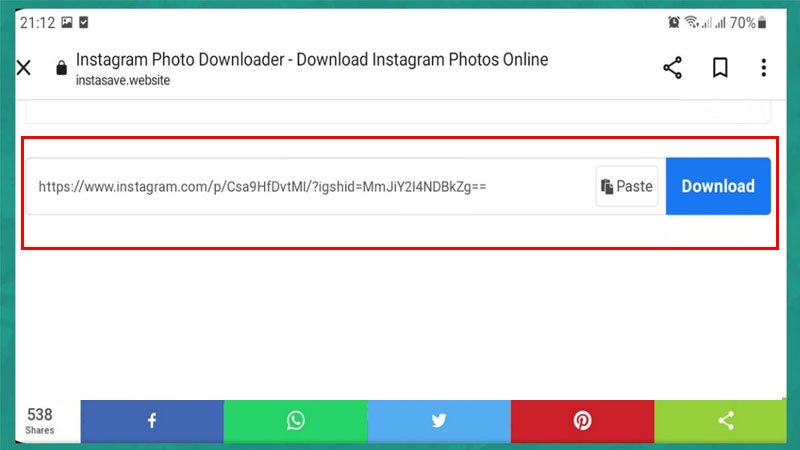Tap the blue Download button
This screenshot has height=450, width=800.
[x=718, y=186]
